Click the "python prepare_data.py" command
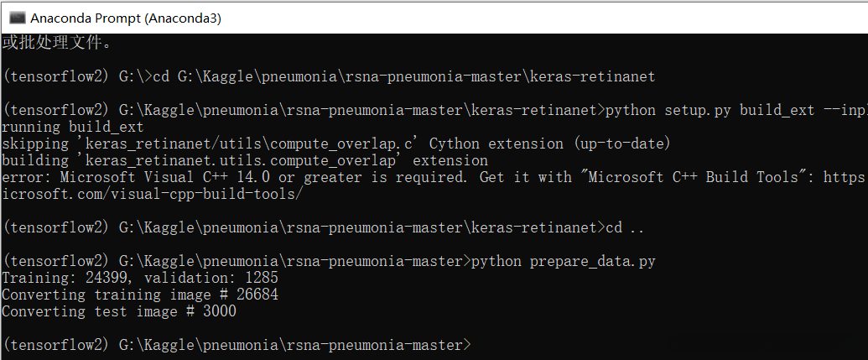868x360 pixels. pos(564,261)
